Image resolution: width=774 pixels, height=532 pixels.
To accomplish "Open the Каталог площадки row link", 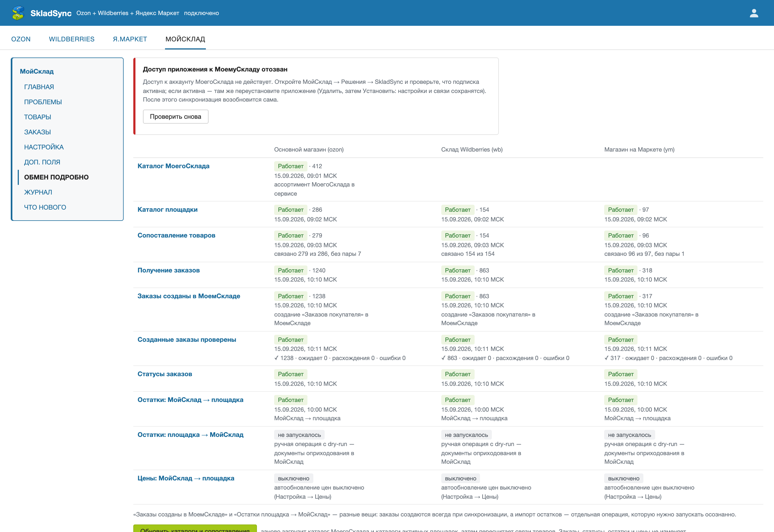I will coord(168,209).
